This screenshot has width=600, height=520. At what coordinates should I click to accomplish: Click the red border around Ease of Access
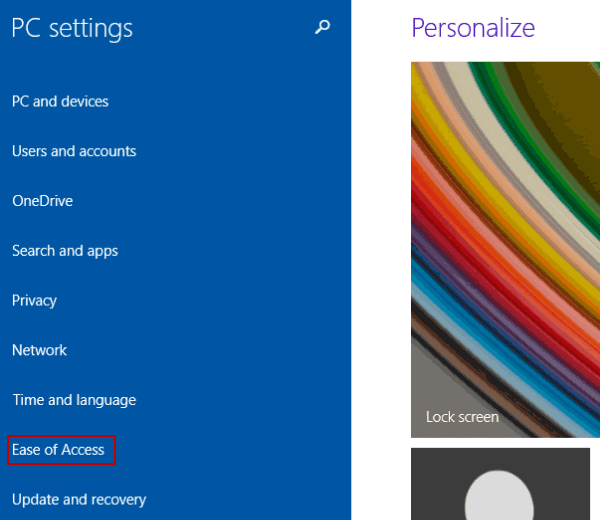61,436
